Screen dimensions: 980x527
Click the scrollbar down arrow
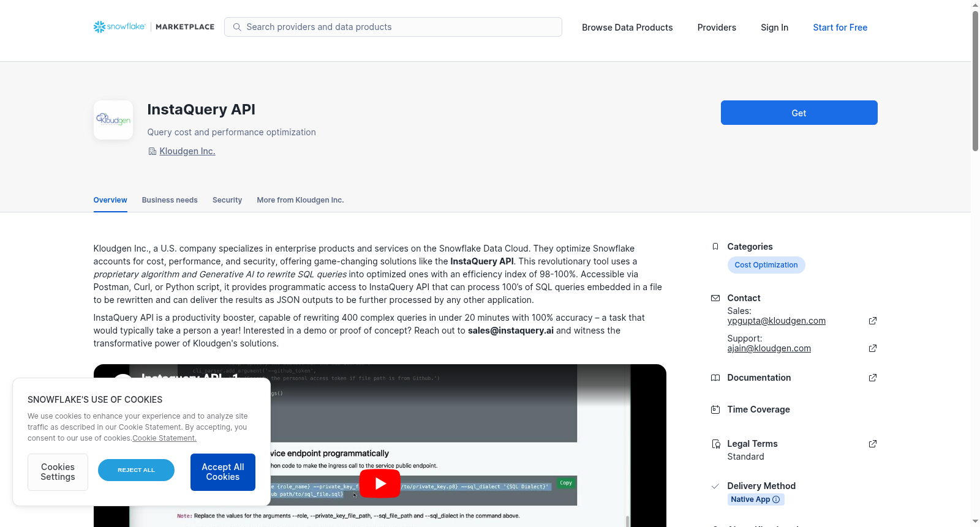(975, 522)
